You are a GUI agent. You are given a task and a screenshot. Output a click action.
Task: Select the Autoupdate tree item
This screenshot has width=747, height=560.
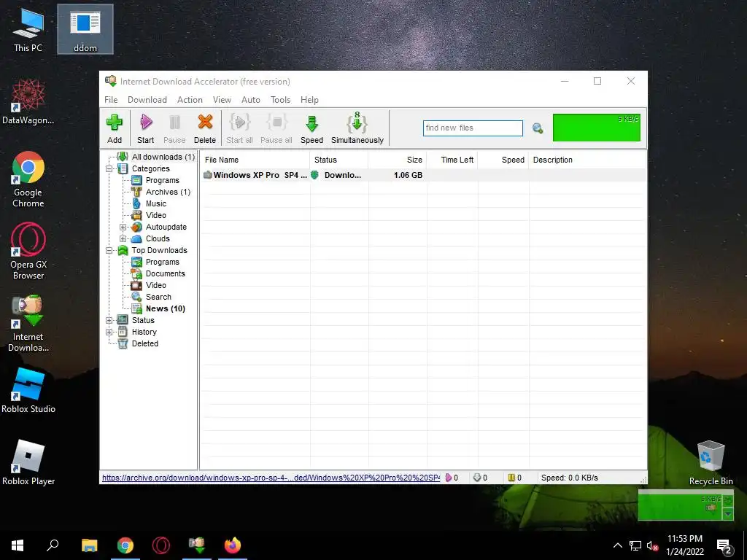pos(166,227)
